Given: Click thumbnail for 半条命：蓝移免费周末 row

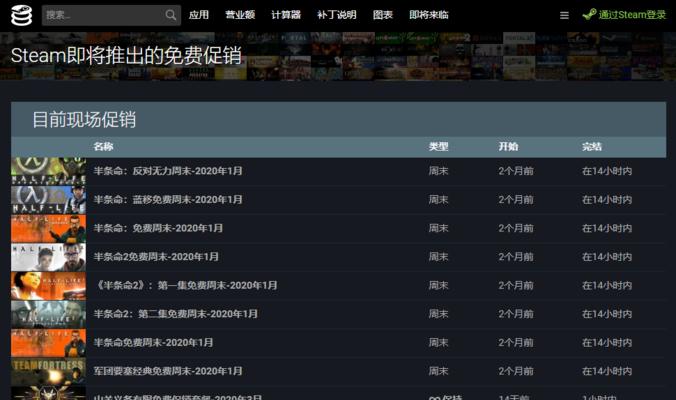Looking at the screenshot, I should click(48, 200).
